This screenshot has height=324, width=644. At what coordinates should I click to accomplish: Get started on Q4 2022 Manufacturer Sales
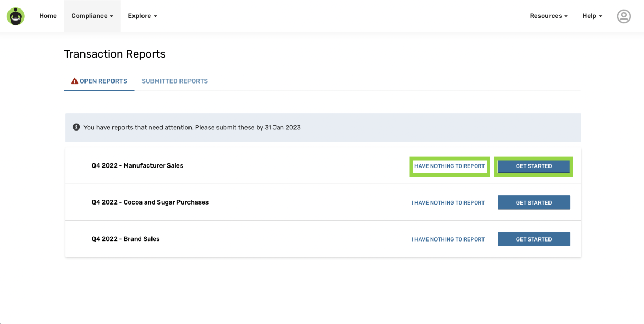(534, 166)
